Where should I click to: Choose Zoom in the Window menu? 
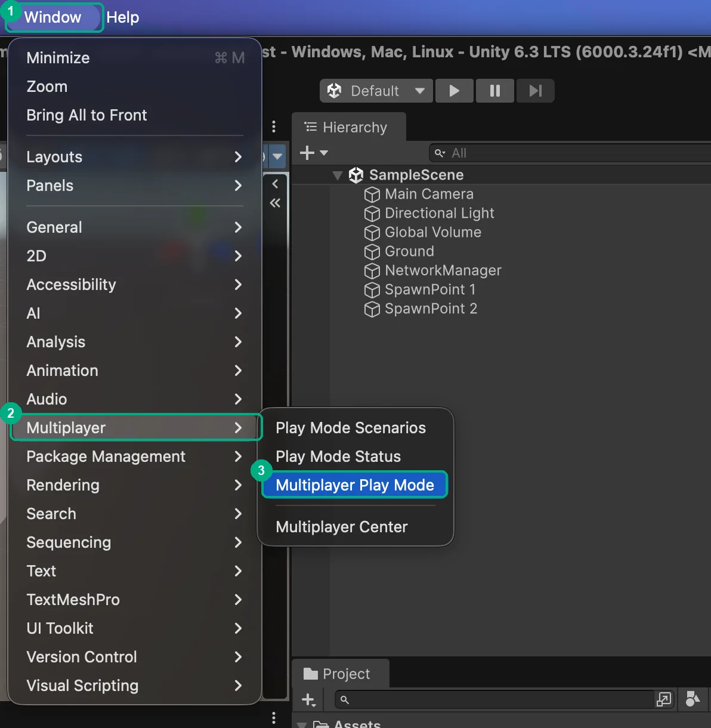pos(135,87)
